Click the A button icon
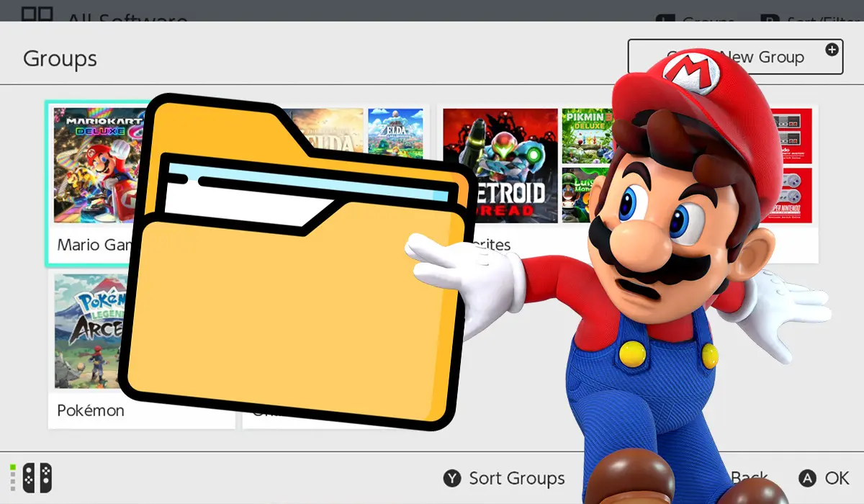This screenshot has width=864, height=504. pos(808,479)
